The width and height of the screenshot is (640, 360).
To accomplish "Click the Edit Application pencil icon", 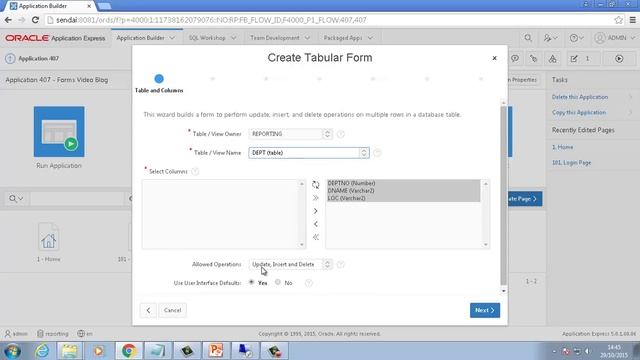I will pos(574,59).
